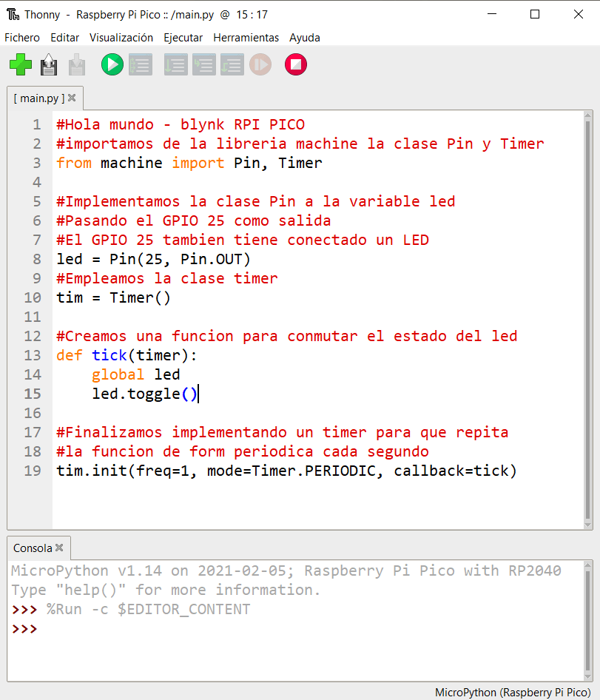Click the editor's vertical scrollbar
The width and height of the screenshot is (600, 700).
[588, 318]
